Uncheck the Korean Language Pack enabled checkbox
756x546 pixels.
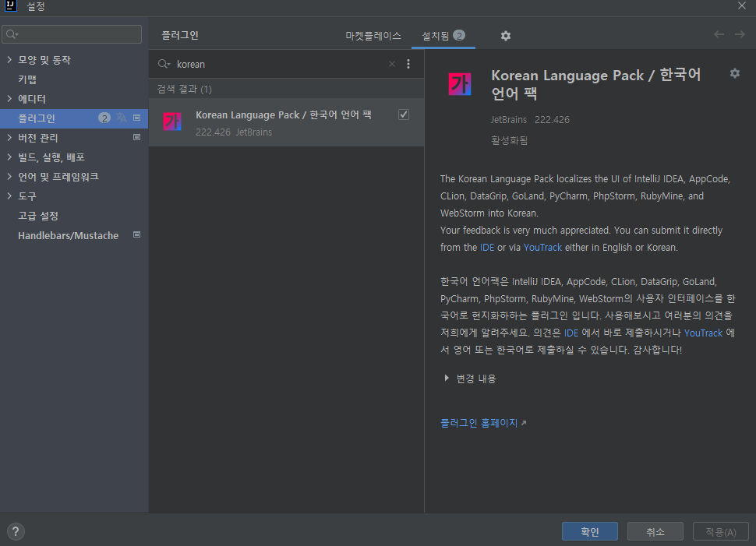point(404,114)
